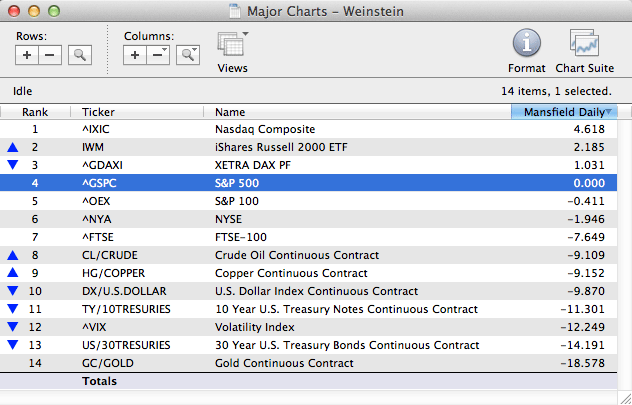Click the remove row minus button
This screenshot has height=405, width=632.
(x=49, y=55)
